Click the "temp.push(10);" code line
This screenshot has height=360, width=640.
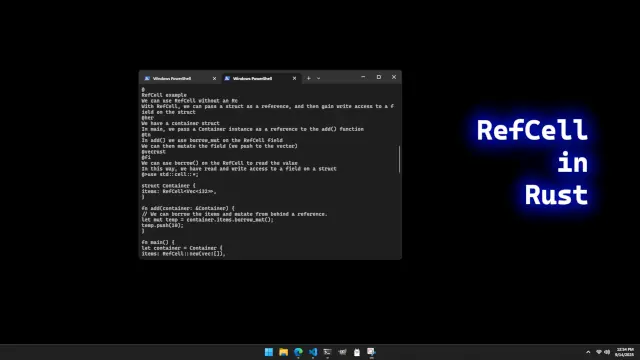(162, 225)
